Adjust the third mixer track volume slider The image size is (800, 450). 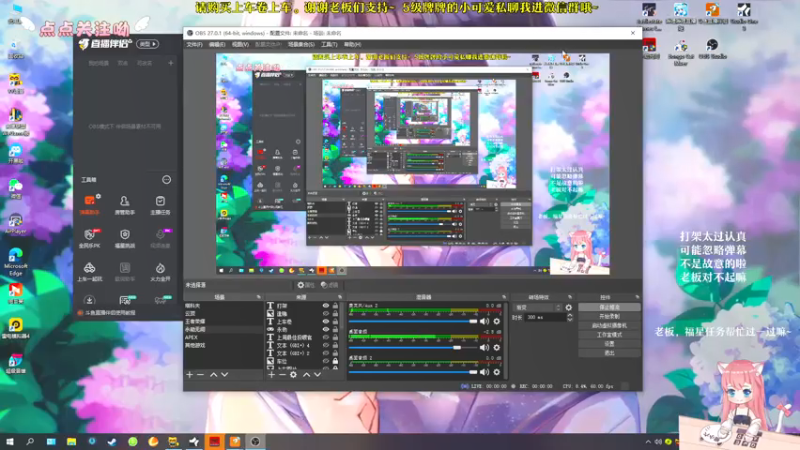413,372
